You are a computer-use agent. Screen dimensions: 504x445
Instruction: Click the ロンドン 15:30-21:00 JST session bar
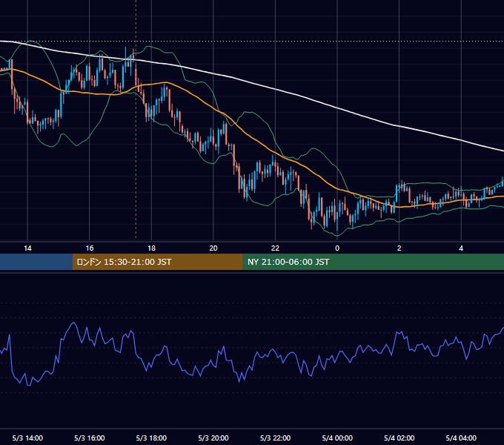157,262
